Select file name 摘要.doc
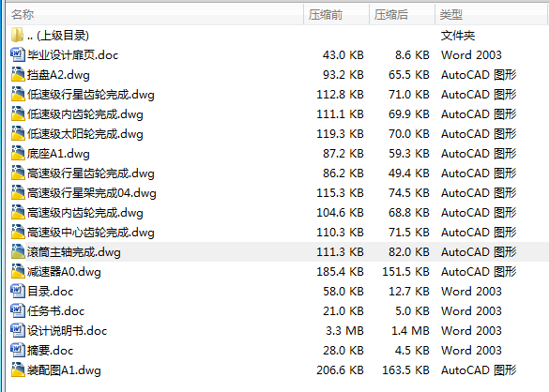 point(51,351)
